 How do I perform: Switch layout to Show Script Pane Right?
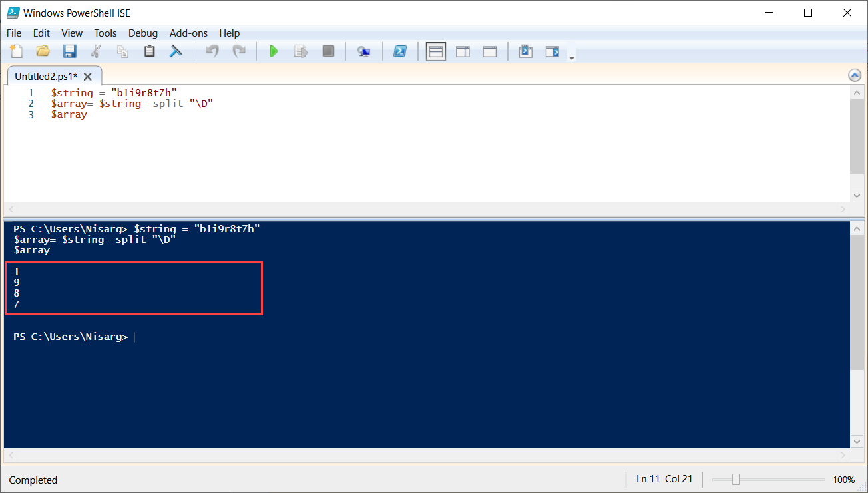(463, 51)
